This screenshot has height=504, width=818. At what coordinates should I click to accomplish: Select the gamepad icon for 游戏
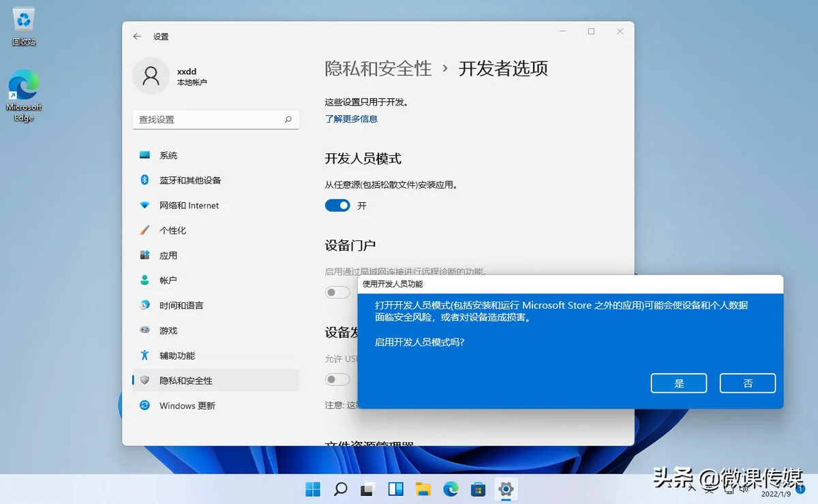pyautogui.click(x=145, y=330)
